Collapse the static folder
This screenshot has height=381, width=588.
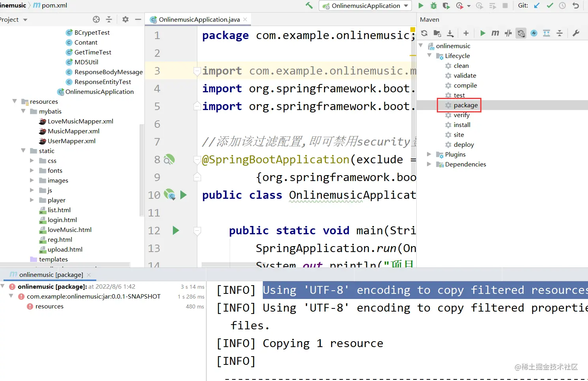click(23, 151)
